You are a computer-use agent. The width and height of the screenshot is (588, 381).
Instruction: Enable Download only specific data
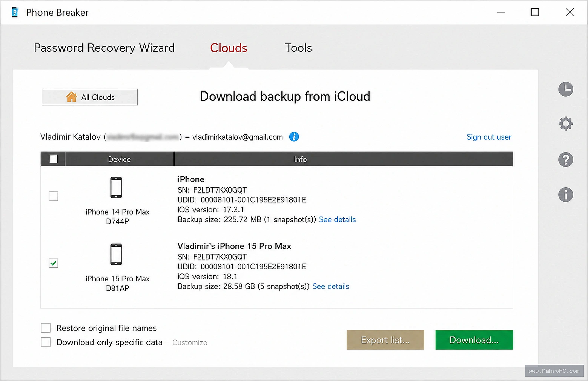[x=46, y=342]
